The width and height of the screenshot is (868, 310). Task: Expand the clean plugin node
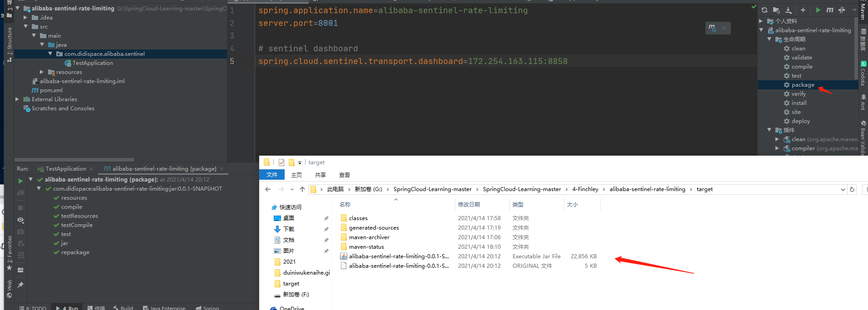pos(777,139)
